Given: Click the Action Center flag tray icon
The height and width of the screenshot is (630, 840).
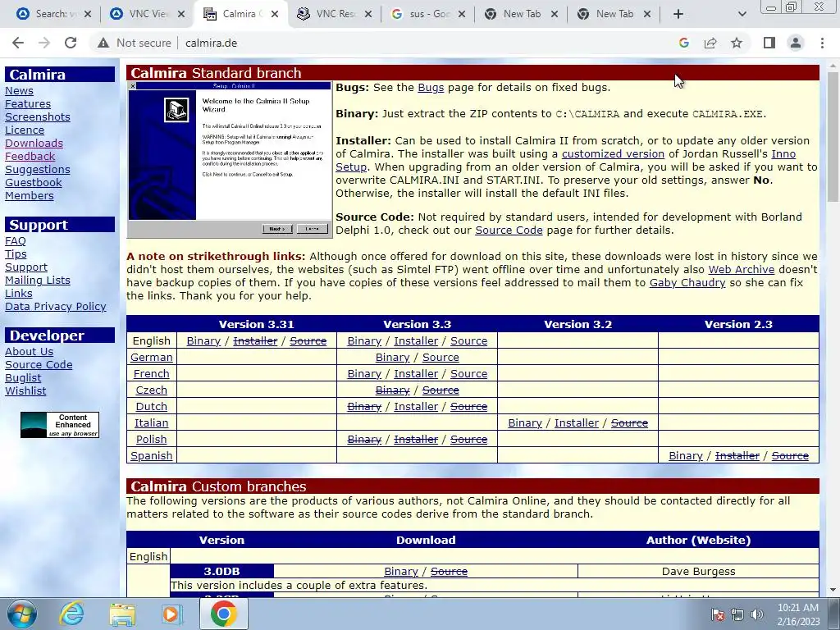Looking at the screenshot, I should tap(717, 614).
